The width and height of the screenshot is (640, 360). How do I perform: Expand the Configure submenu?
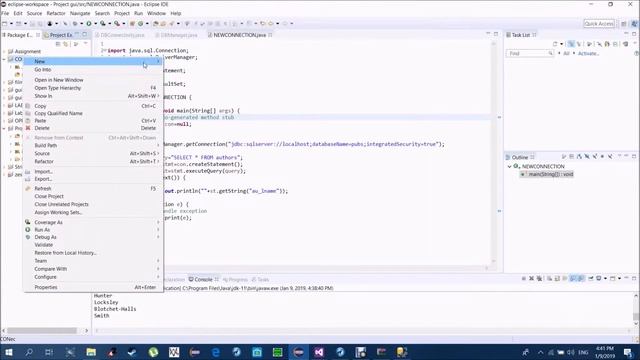[x=93, y=277]
